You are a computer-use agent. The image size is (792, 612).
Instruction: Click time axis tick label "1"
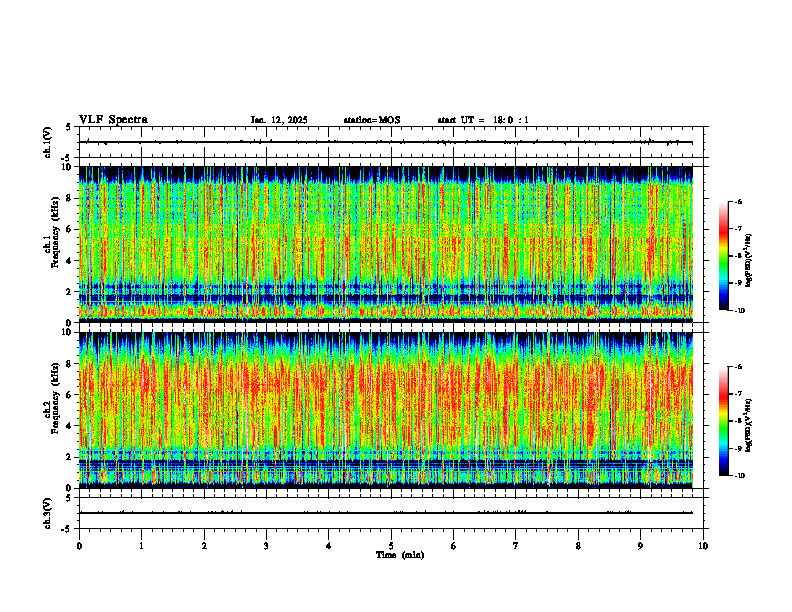(x=141, y=546)
